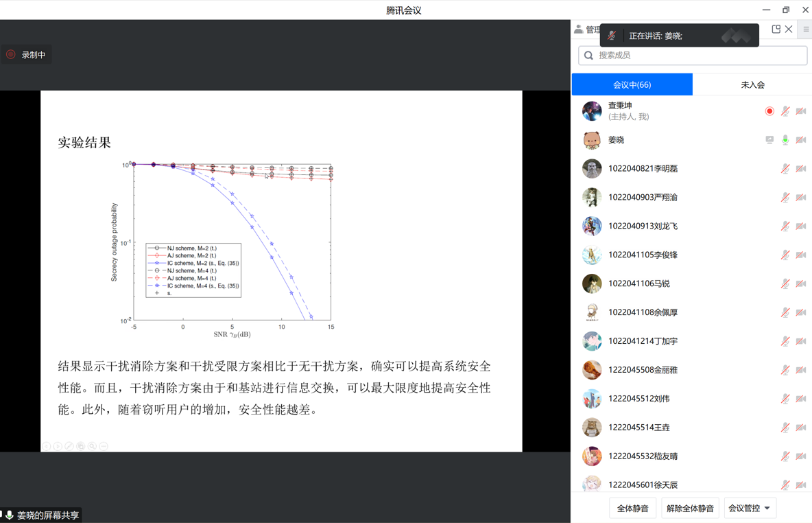
Task: Click the slide's next-page arrow icon
Action: point(58,446)
